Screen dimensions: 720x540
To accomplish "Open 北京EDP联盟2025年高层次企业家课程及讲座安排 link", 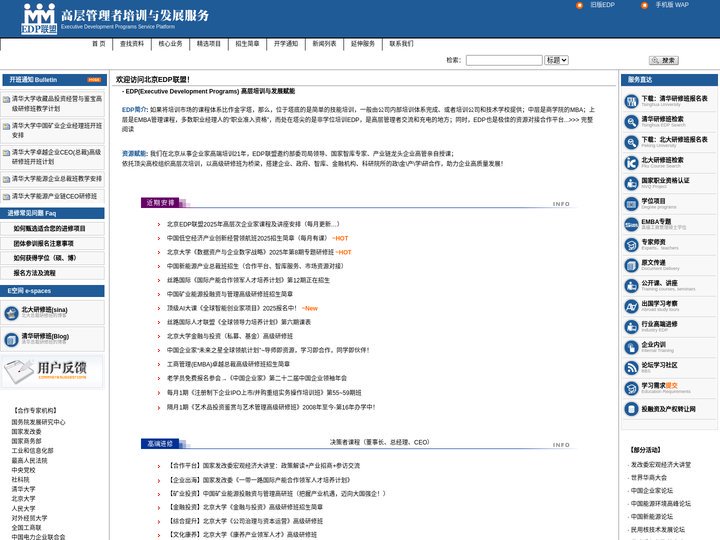I will coord(253,224).
